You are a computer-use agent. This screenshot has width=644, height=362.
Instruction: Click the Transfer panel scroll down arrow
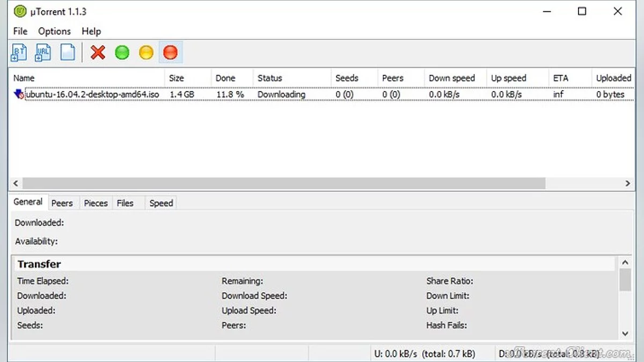coord(625,334)
